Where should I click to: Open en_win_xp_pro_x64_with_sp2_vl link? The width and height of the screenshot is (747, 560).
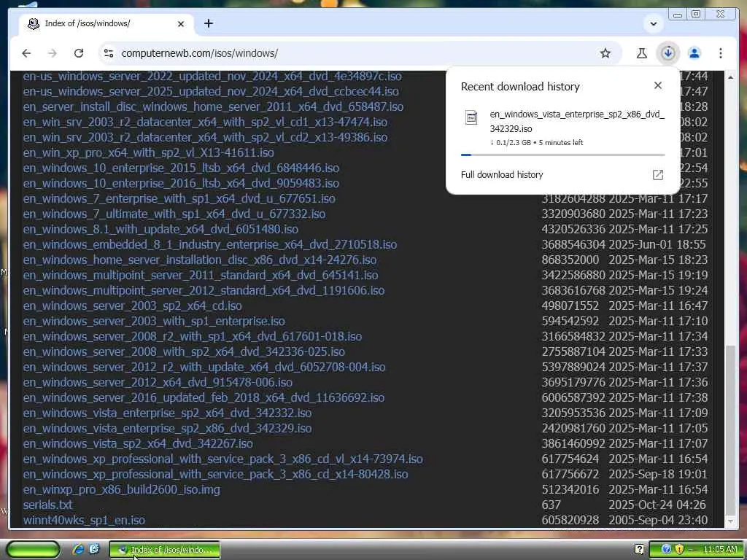pos(149,152)
